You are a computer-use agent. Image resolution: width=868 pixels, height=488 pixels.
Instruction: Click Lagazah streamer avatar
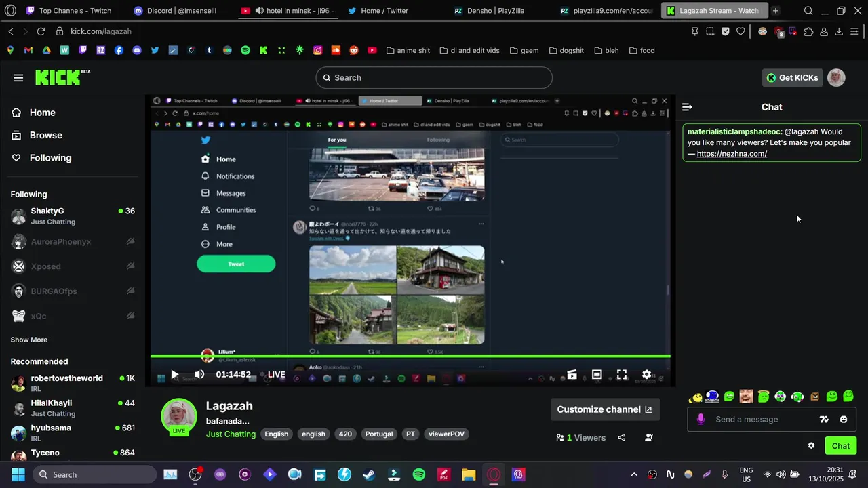pos(179,415)
